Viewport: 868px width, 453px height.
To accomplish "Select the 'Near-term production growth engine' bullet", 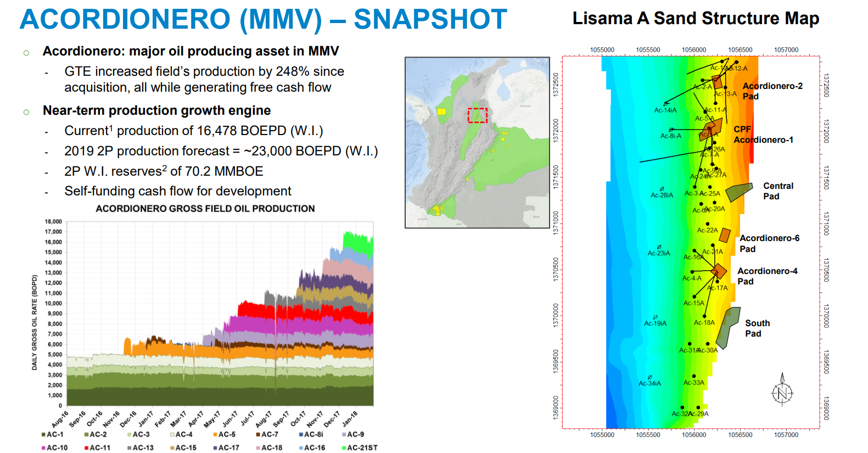I will pos(156,110).
